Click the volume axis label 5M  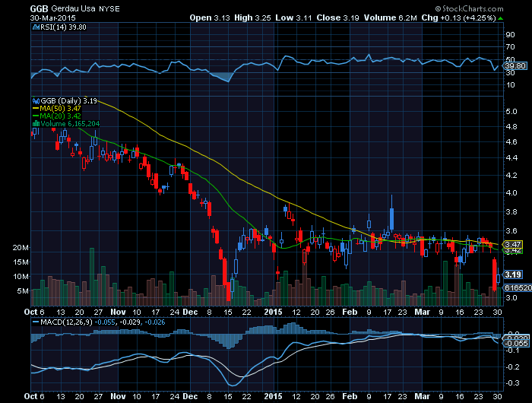point(23,291)
